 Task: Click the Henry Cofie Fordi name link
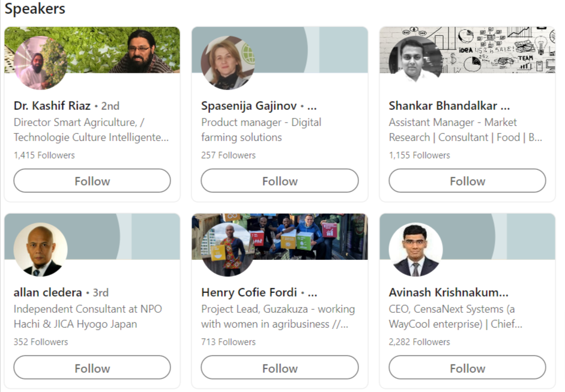pyautogui.click(x=249, y=293)
